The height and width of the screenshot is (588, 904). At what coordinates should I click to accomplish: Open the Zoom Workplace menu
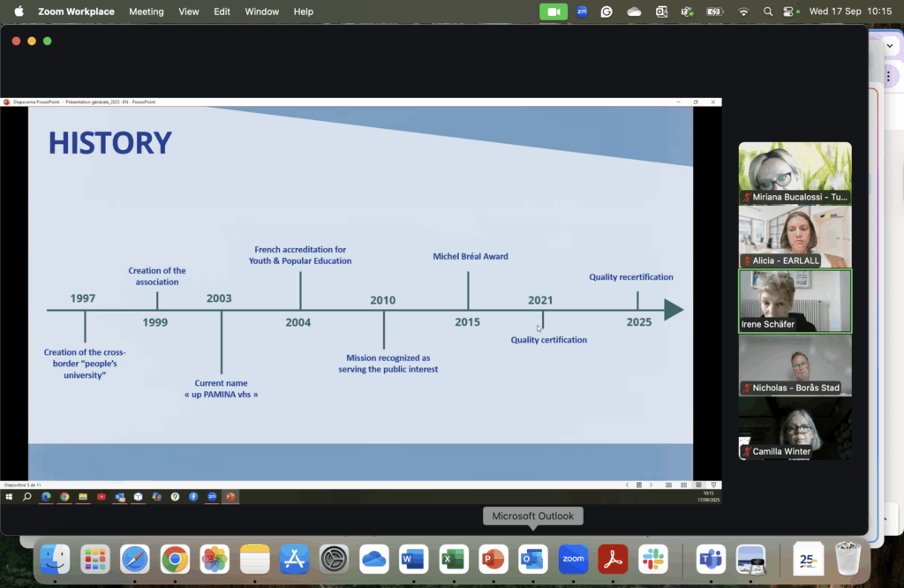coord(76,11)
